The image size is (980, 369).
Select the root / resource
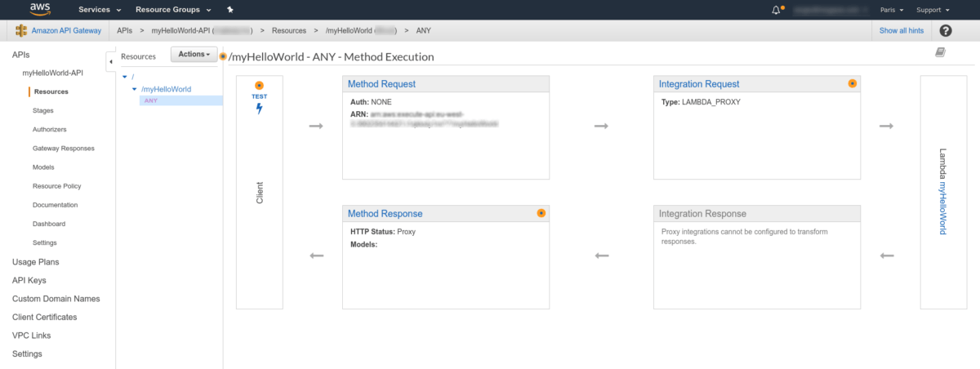pos(132,77)
